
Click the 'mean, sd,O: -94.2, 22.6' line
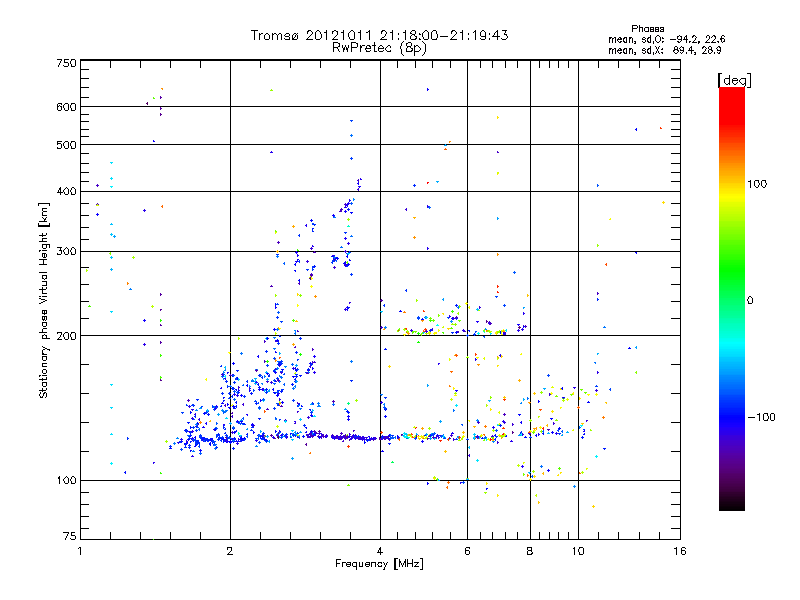(x=666, y=40)
